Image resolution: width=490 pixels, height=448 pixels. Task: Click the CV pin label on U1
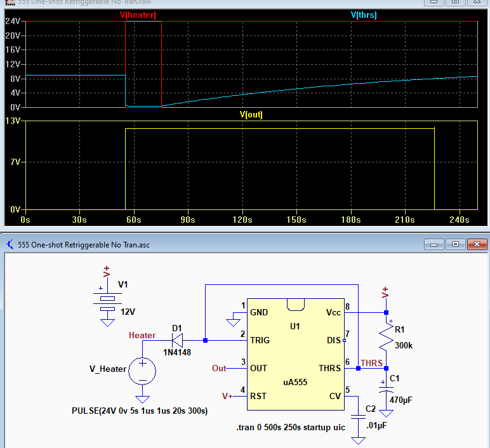[335, 396]
